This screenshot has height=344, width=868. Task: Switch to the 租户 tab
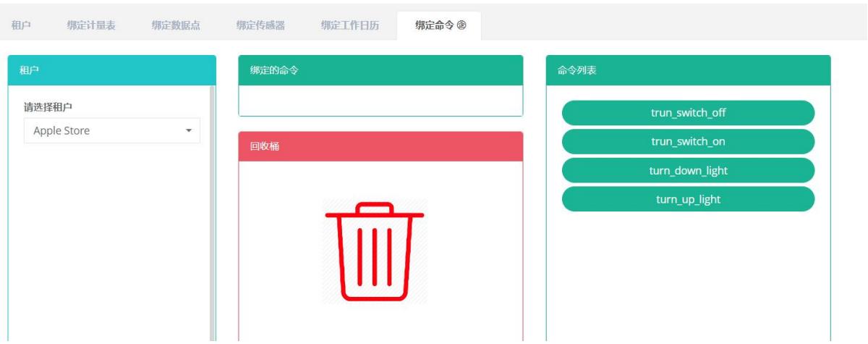click(20, 25)
